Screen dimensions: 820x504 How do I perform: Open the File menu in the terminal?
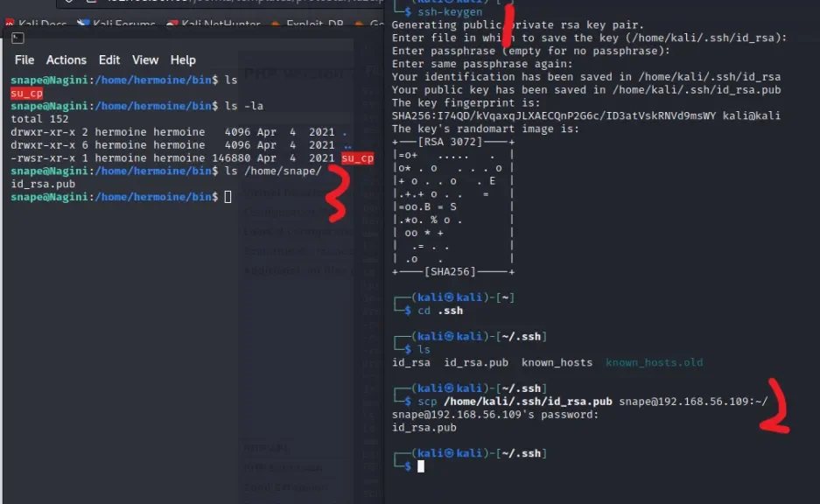click(25, 59)
